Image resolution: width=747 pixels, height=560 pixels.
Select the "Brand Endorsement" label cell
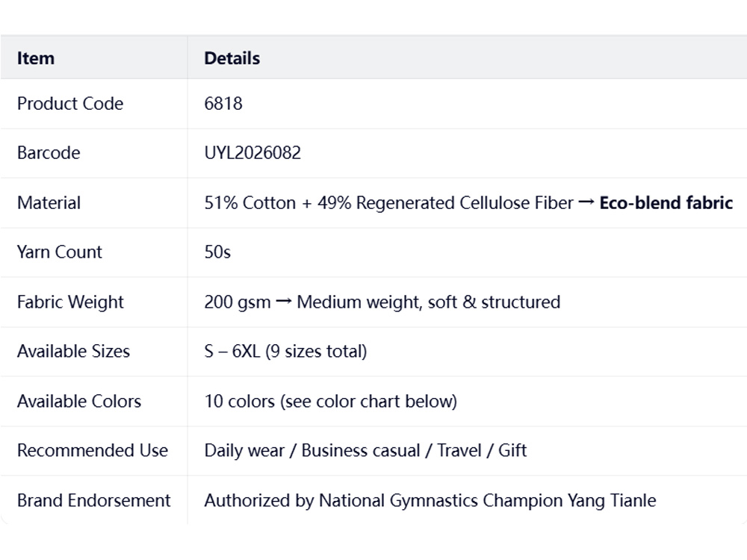coord(94,501)
